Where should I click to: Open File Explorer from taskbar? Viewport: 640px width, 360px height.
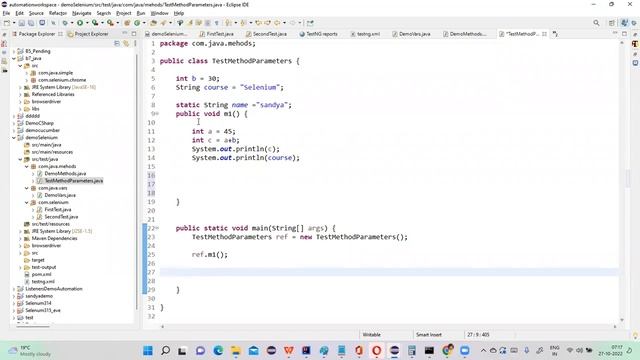236,350
